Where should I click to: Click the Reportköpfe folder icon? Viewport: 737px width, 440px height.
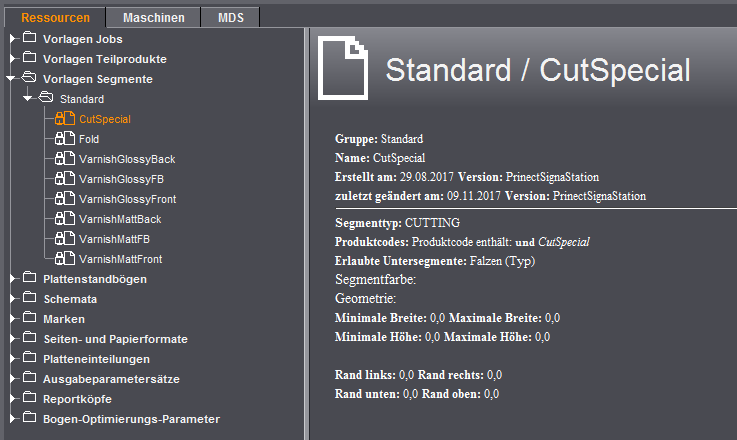[30, 397]
